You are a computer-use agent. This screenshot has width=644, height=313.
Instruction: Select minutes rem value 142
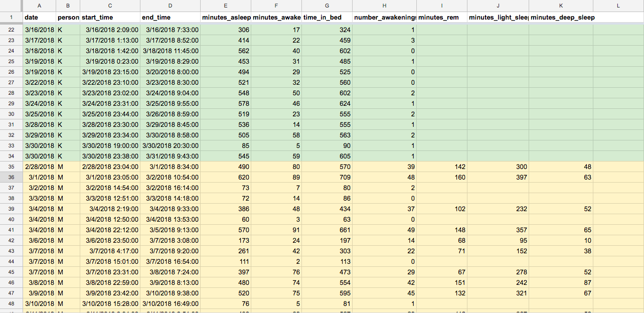(442, 167)
